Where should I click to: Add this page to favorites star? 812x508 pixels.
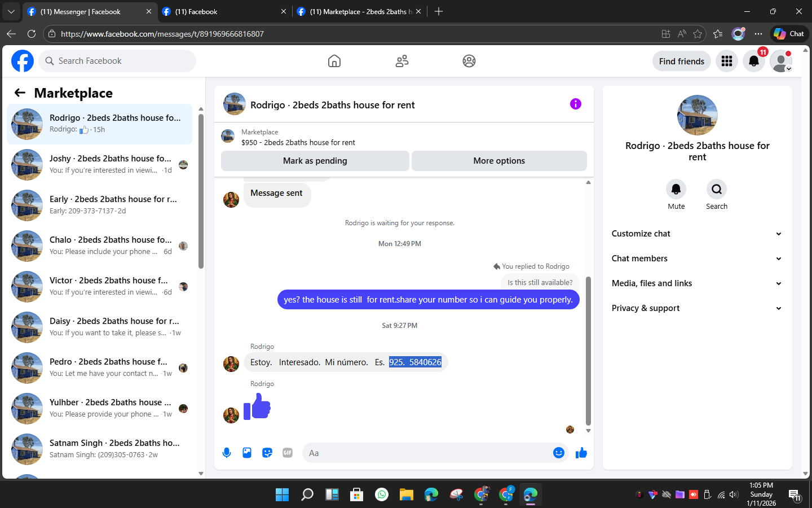pyautogui.click(x=698, y=34)
